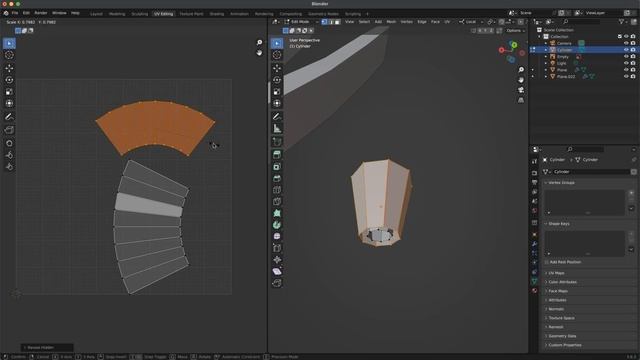Hide Light object with eye icon

point(626,63)
